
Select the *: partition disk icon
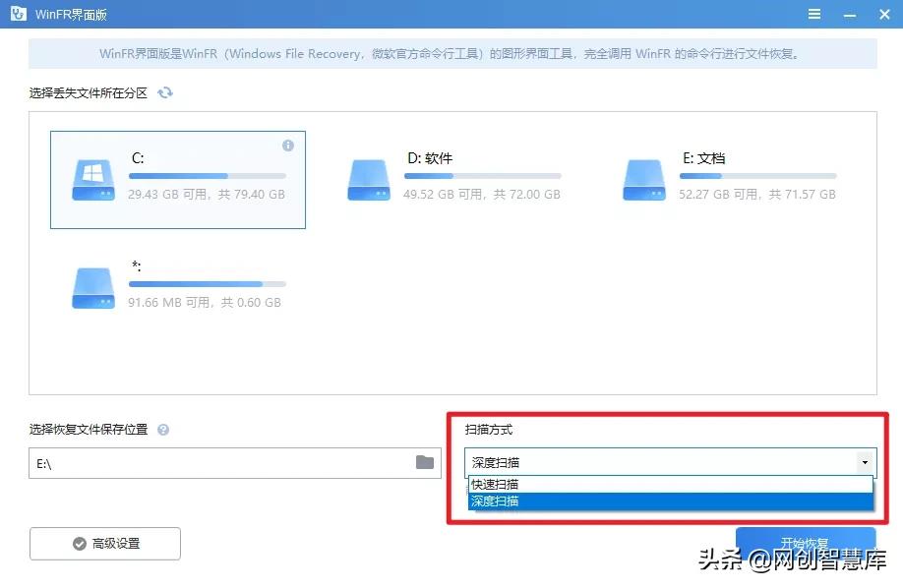point(91,287)
